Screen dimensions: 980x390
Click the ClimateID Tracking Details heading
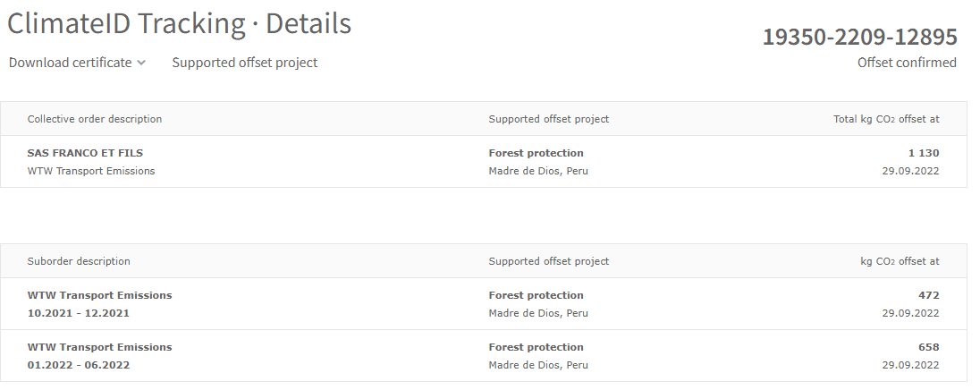point(179,24)
